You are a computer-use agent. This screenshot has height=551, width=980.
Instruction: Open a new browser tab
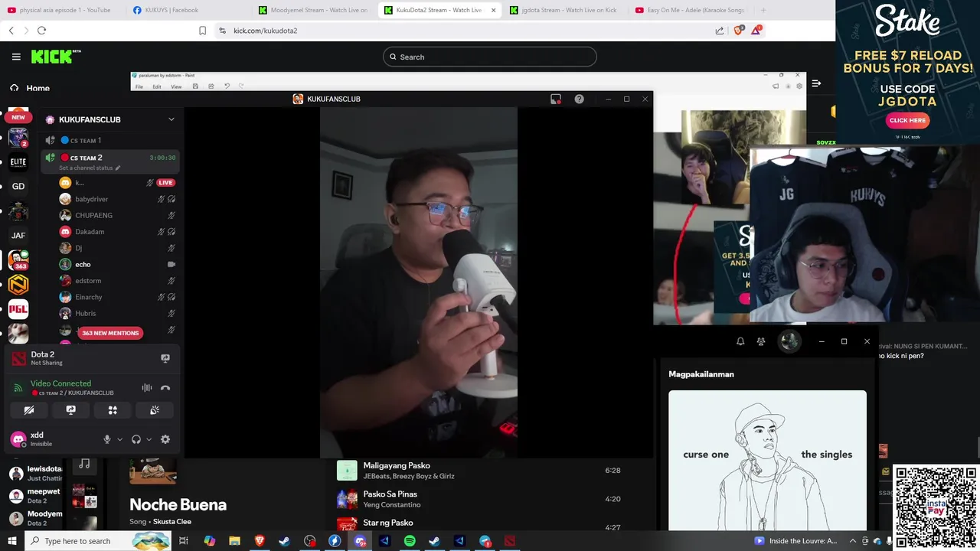click(763, 10)
